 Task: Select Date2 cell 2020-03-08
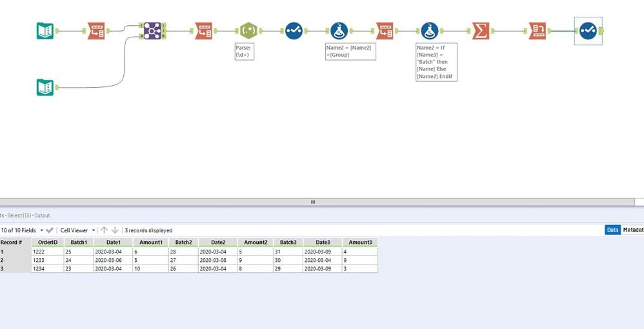218,260
